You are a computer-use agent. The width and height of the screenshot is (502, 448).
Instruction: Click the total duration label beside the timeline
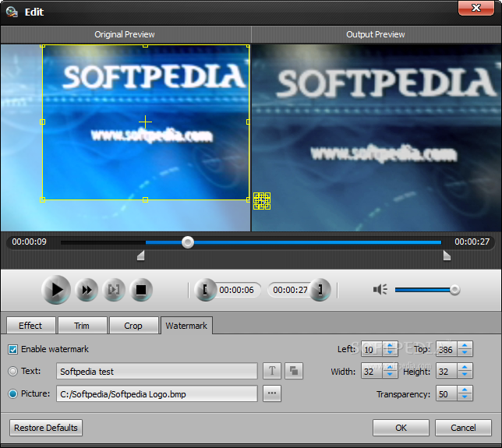472,242
